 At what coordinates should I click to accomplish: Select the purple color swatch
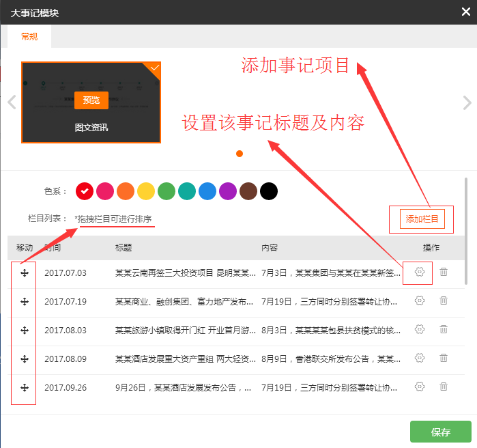[x=228, y=191]
